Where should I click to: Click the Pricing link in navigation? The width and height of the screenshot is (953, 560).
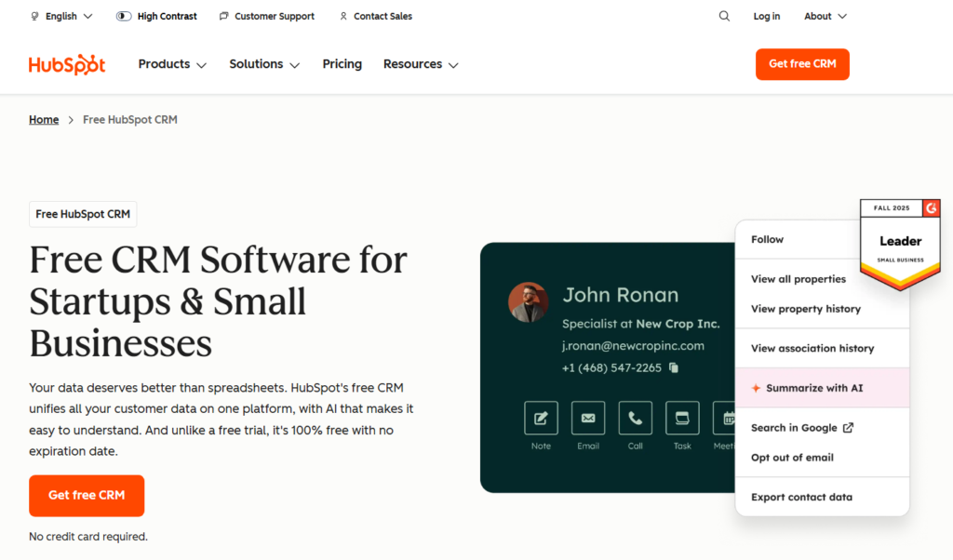(x=342, y=64)
